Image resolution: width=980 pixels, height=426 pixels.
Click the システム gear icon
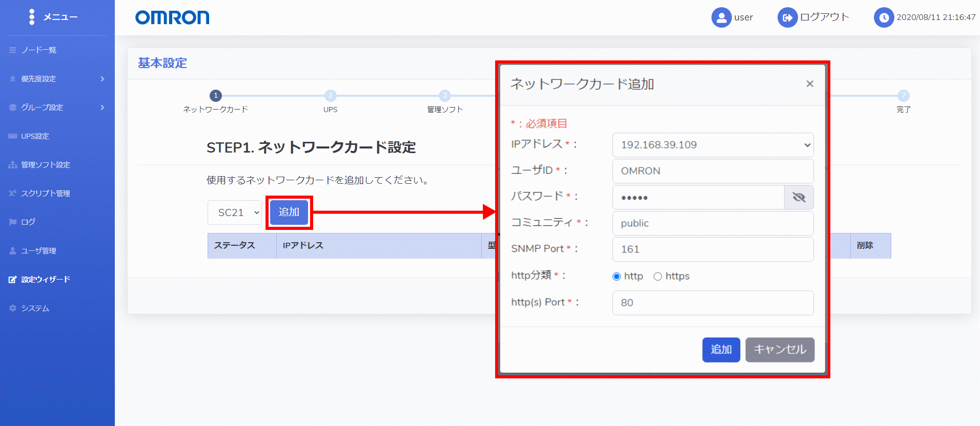coord(13,308)
